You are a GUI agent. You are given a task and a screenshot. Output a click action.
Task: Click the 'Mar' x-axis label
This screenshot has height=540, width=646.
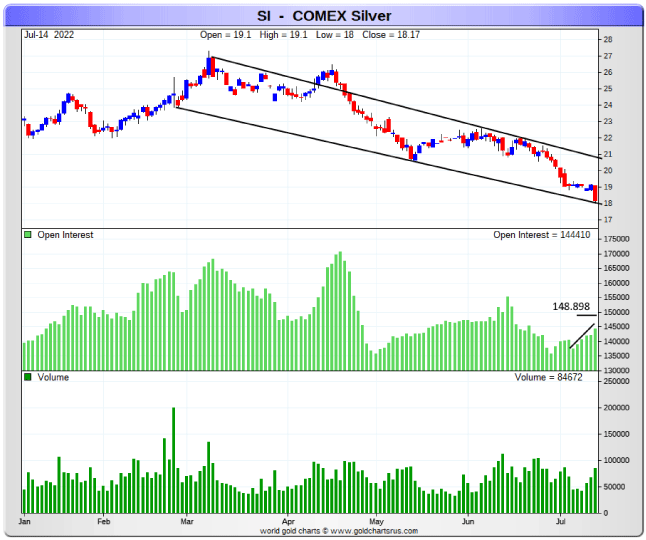pos(187,521)
